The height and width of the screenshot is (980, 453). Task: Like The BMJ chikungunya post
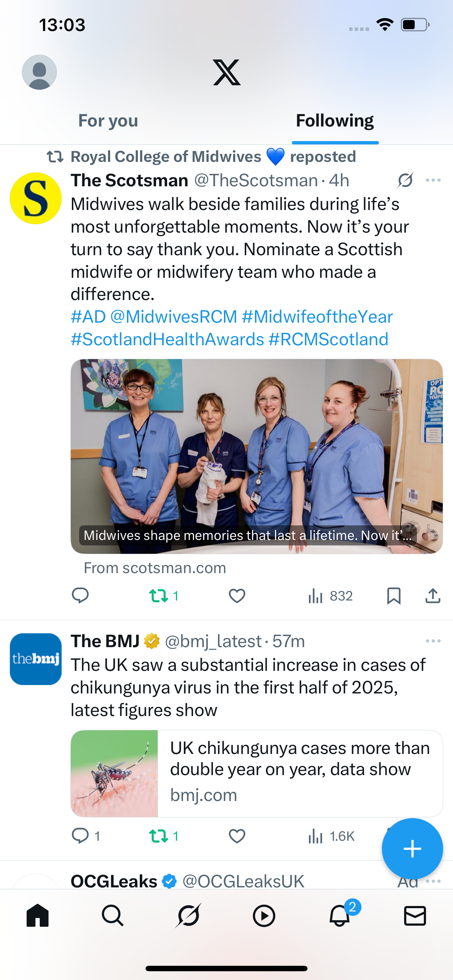click(x=237, y=836)
